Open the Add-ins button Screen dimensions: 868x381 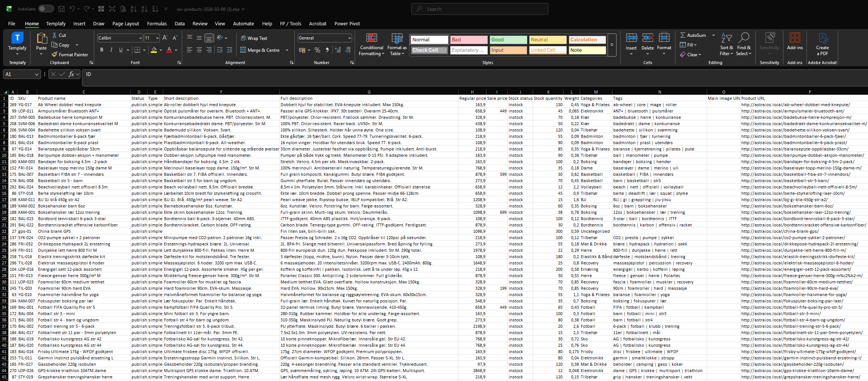(795, 41)
